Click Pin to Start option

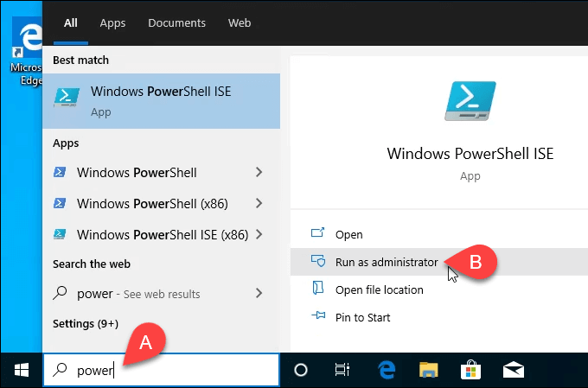click(x=362, y=317)
